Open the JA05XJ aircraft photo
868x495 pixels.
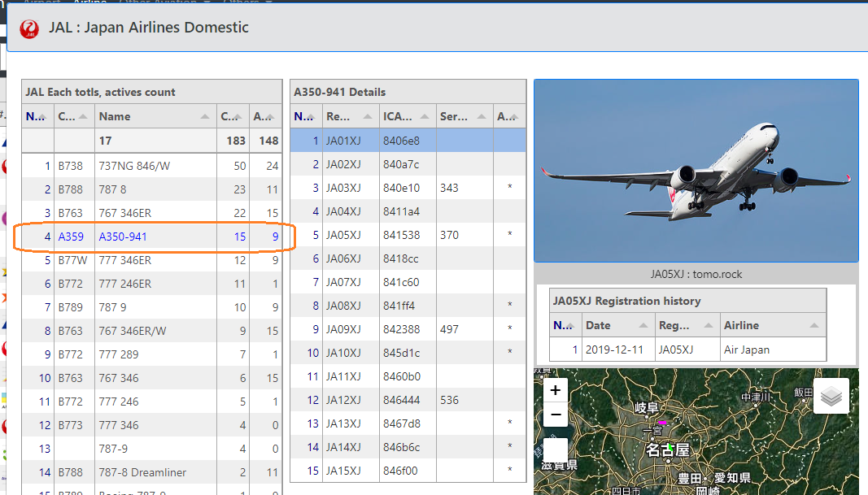tap(696, 171)
